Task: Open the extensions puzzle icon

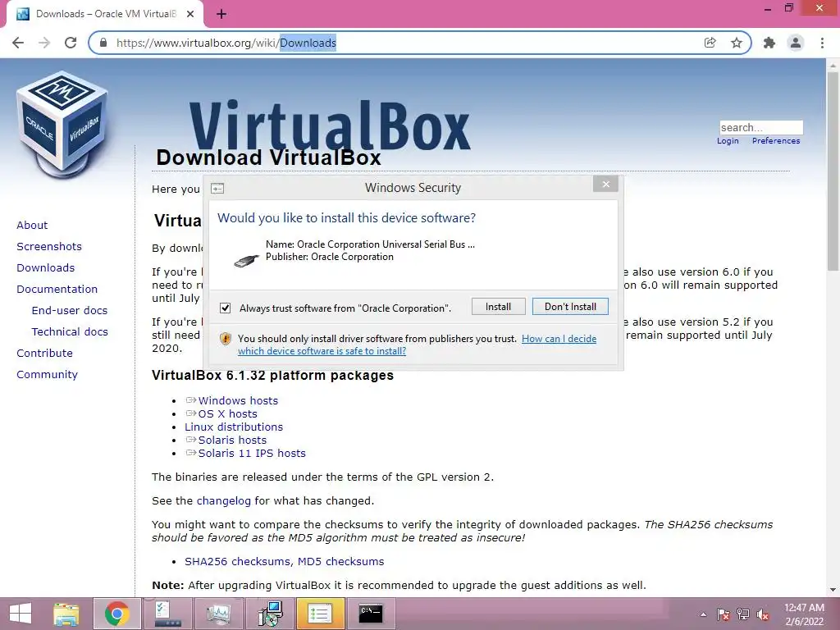Action: (769, 43)
